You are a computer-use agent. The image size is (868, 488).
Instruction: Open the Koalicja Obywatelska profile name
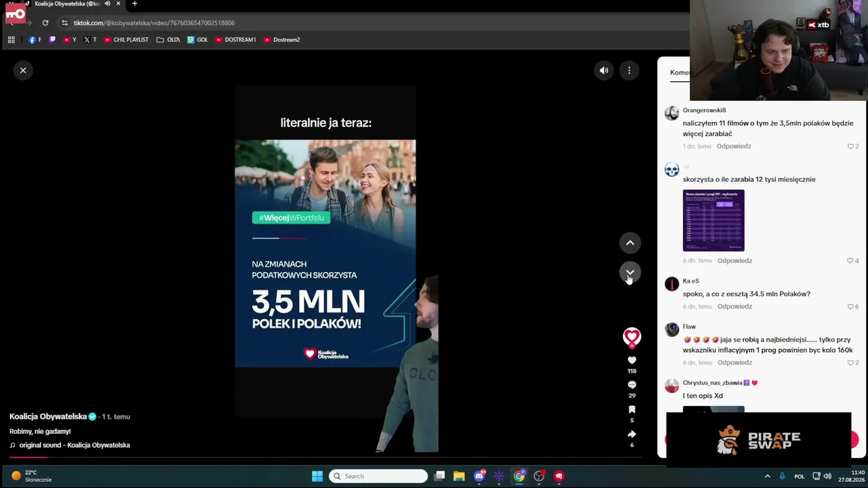point(48,417)
